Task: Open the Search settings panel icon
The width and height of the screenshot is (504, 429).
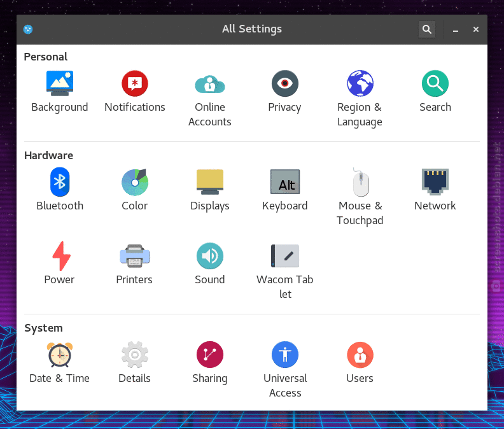Action: click(435, 83)
